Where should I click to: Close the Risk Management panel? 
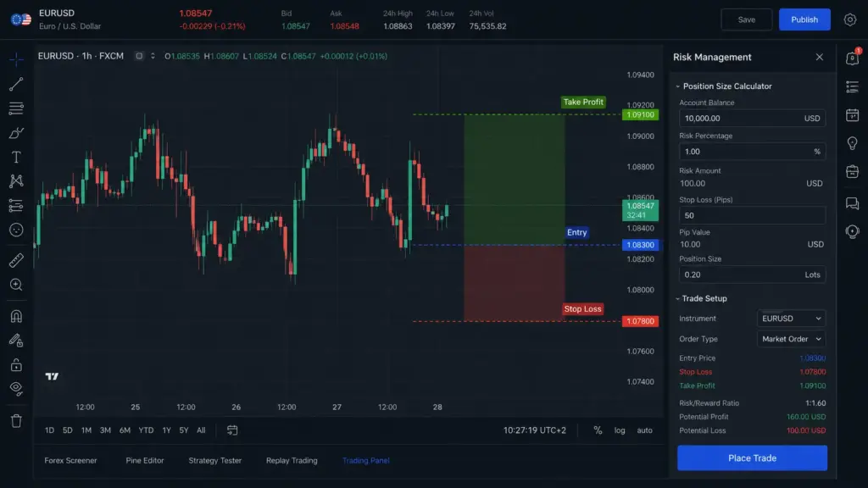point(820,57)
